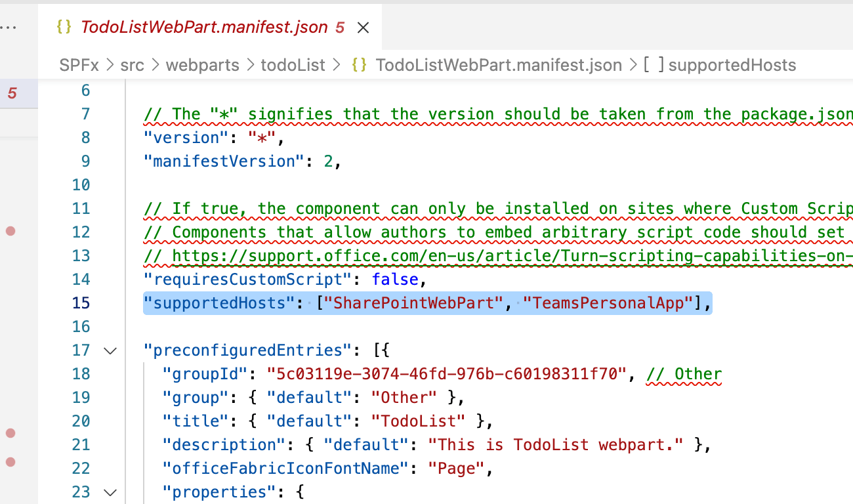853x504 pixels.
Task: Select the TodoListWebPart.manifest.json editor tab
Action: pyautogui.click(x=203, y=27)
